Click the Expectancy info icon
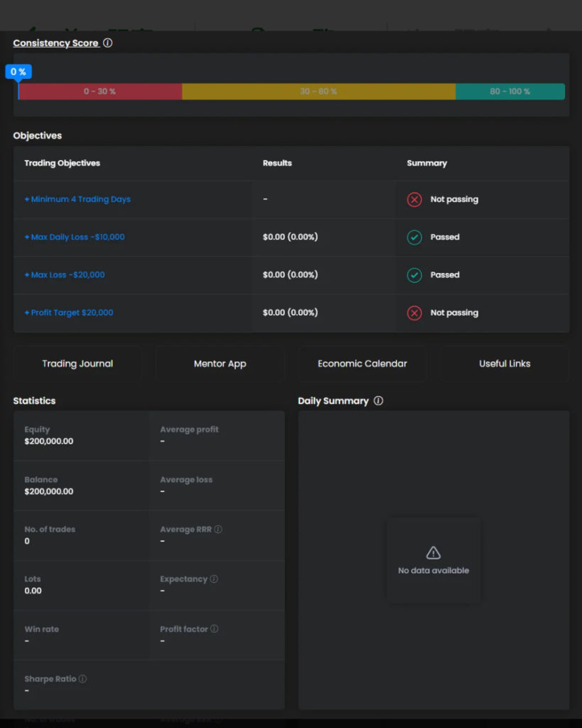Image resolution: width=582 pixels, height=728 pixels. 214,579
